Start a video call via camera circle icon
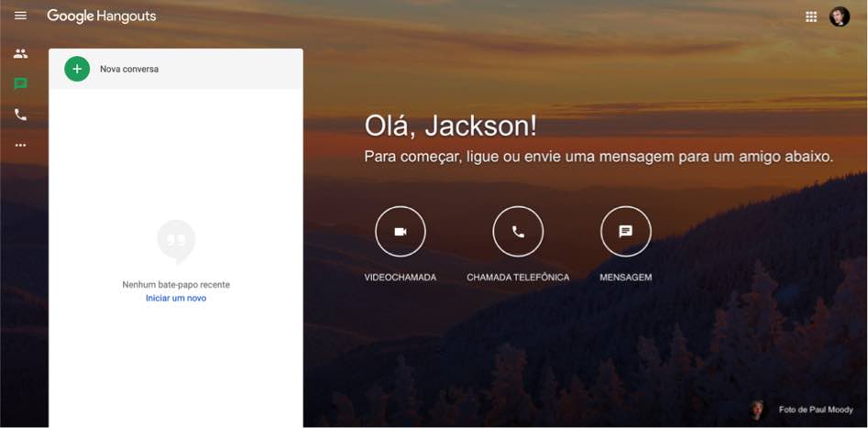The image size is (868, 428). tap(401, 232)
